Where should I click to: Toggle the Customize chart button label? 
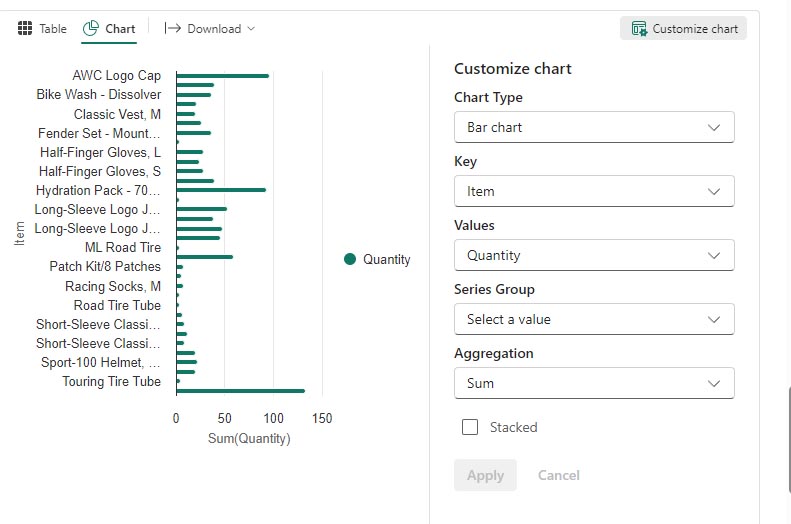tap(695, 29)
